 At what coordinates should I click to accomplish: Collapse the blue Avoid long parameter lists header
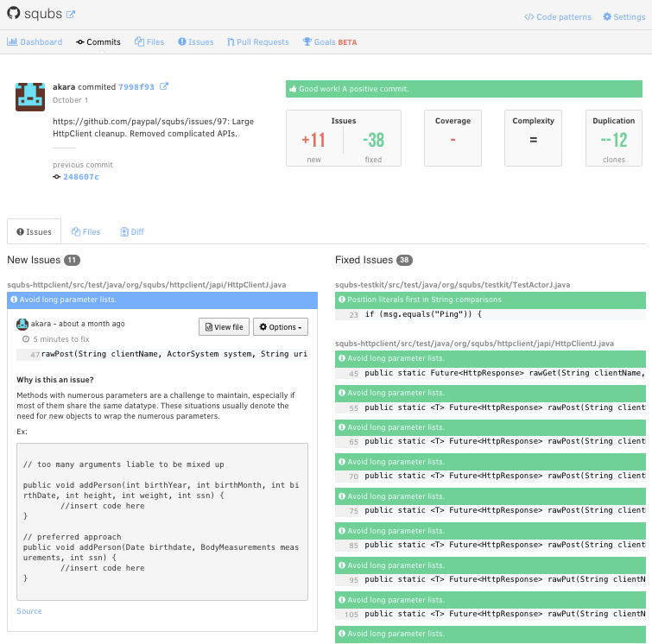click(162, 300)
